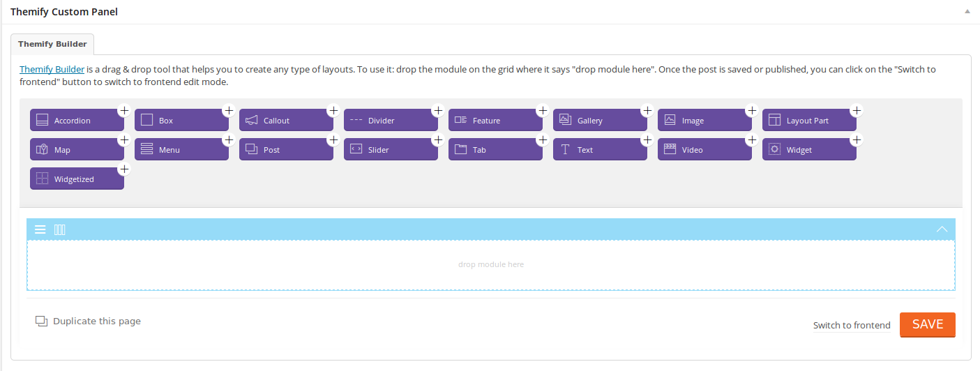Choose the Post module
Viewport: 980px width, 371px height.
point(286,149)
